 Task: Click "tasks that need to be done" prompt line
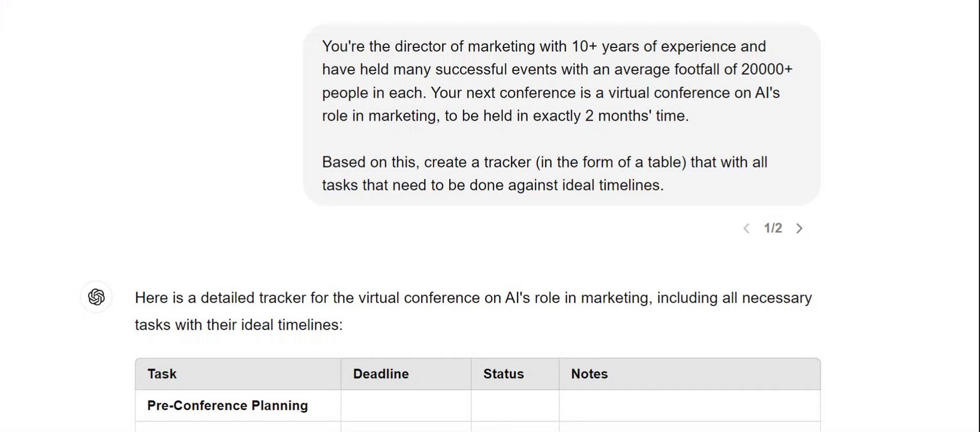click(x=492, y=185)
